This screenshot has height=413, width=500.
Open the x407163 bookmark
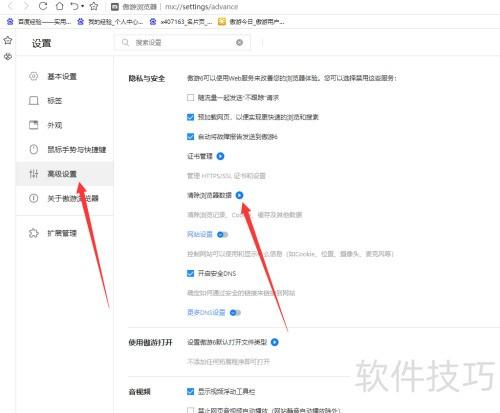click(x=181, y=22)
